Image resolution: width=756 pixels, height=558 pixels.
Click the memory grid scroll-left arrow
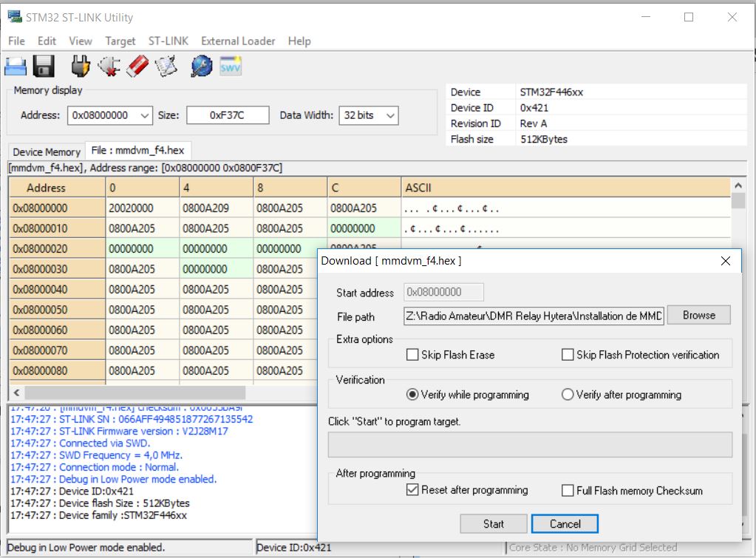tap(16, 392)
